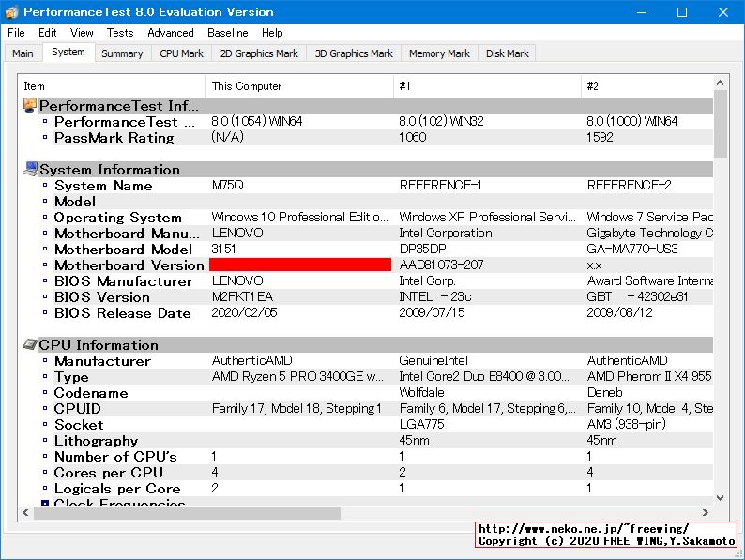Click the GA-MA770-US3 motherboard model

point(632,249)
